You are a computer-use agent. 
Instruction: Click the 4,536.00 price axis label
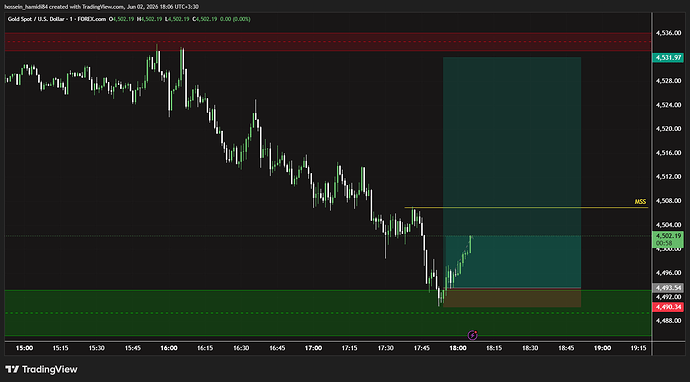[668, 33]
